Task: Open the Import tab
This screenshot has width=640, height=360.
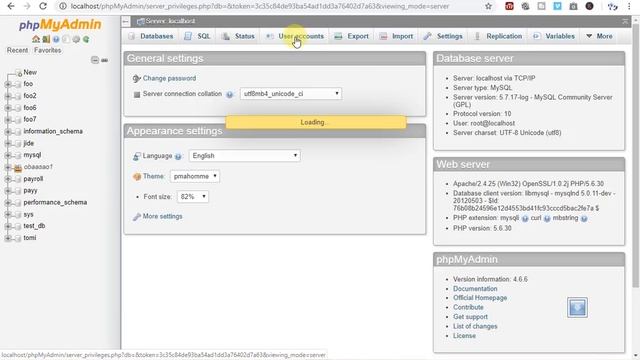Action: (396, 36)
